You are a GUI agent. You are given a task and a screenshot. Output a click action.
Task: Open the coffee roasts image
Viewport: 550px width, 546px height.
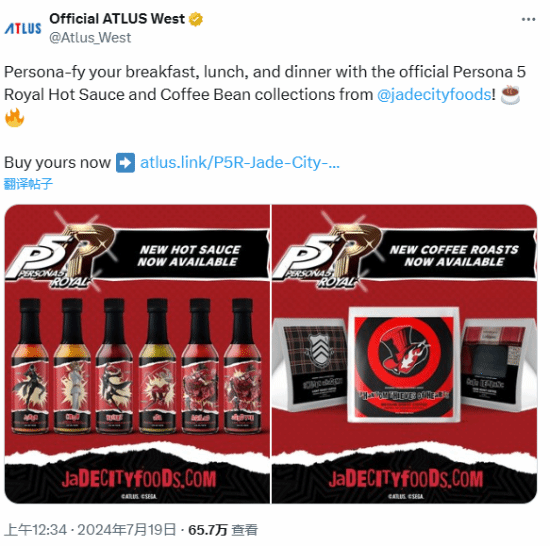click(x=404, y=354)
